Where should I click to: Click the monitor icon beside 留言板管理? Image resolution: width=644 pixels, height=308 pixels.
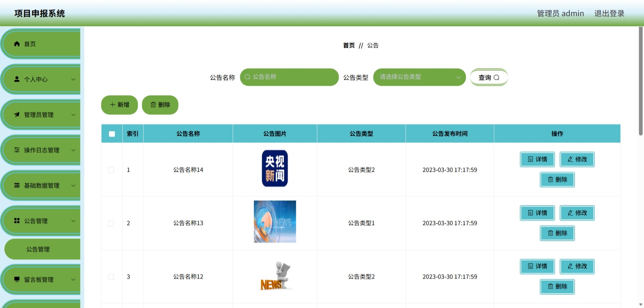coord(17,280)
